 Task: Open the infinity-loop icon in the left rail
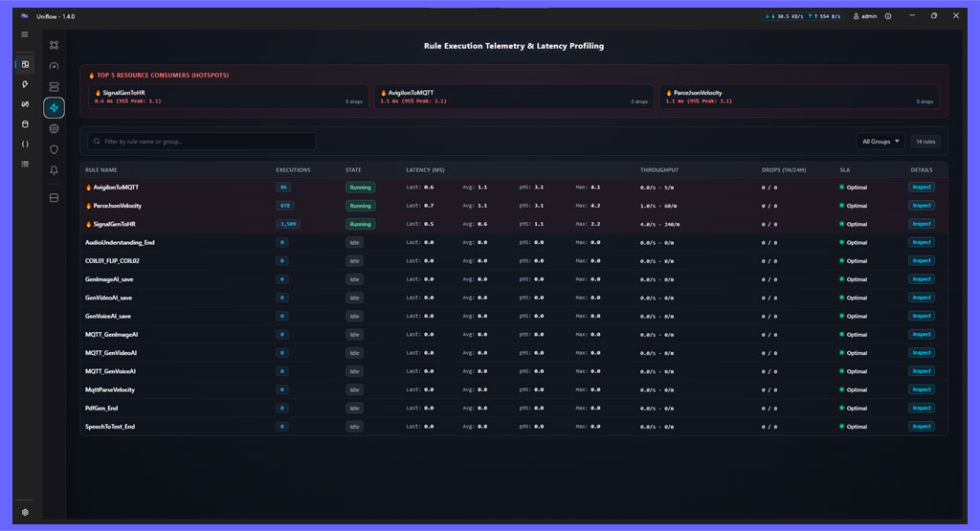(25, 104)
